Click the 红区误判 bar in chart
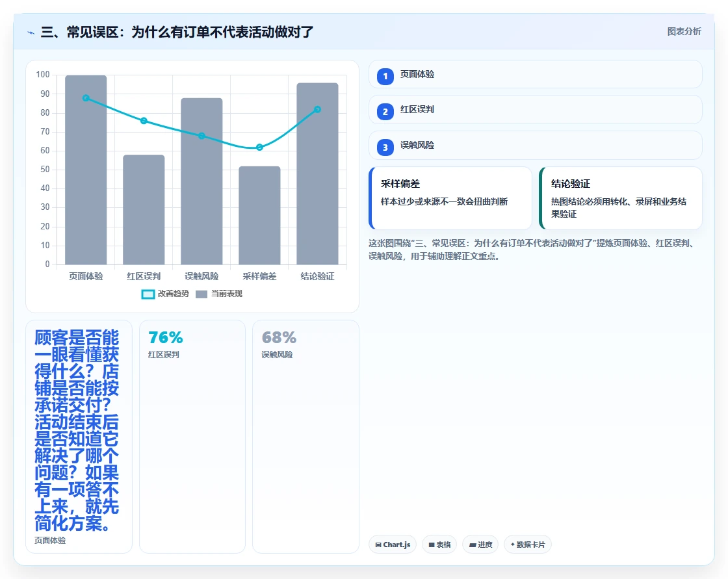The width and height of the screenshot is (728, 579). click(144, 210)
